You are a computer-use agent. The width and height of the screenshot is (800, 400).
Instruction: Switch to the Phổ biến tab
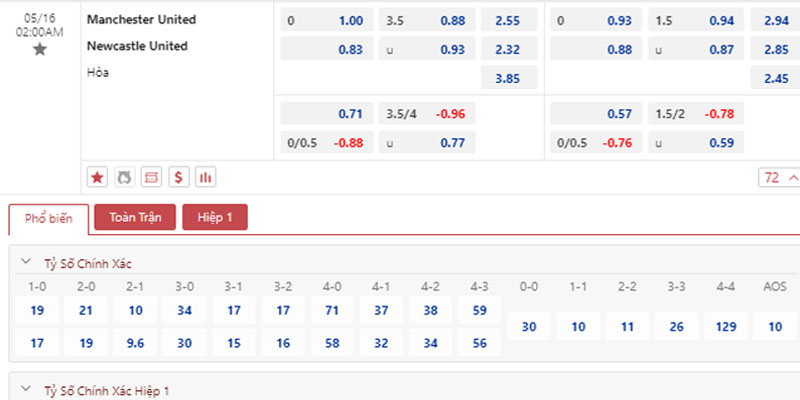tap(49, 219)
